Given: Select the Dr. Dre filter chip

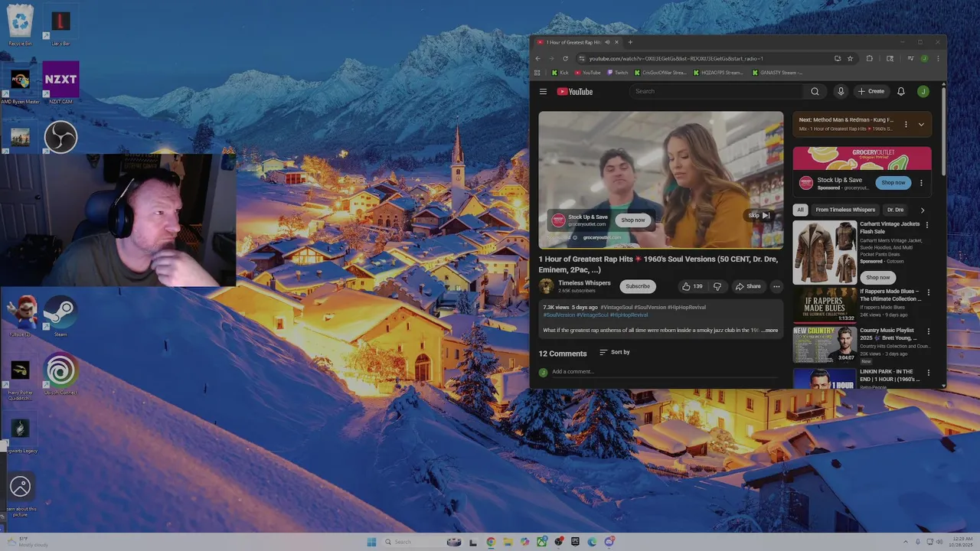Looking at the screenshot, I should coord(895,210).
